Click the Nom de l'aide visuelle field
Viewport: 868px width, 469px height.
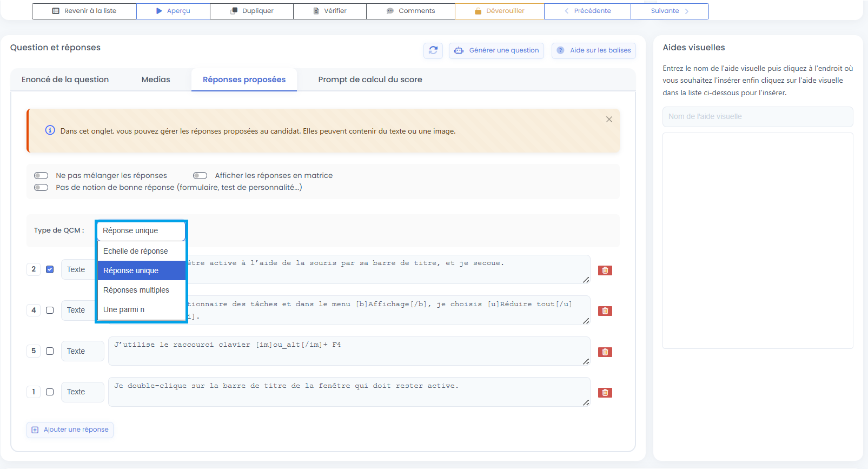[758, 116]
